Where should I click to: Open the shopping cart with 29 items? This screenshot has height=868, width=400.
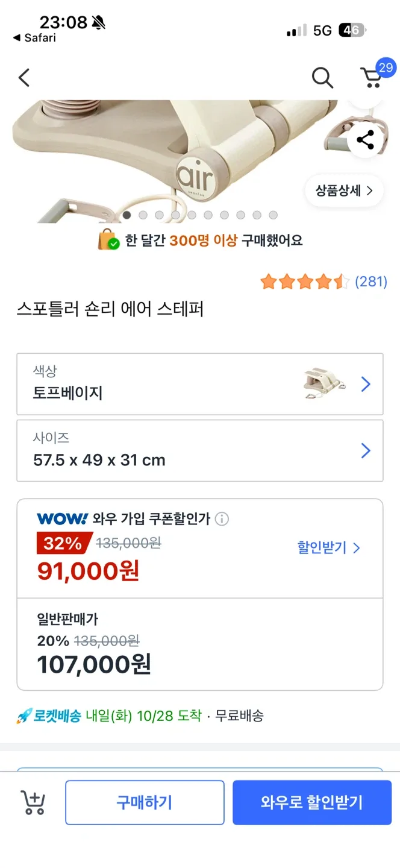(372, 77)
